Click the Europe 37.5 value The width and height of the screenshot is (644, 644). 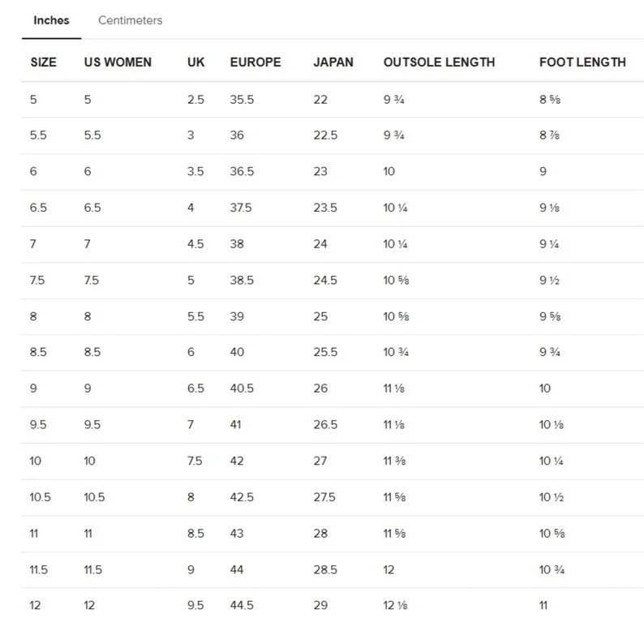pyautogui.click(x=241, y=208)
